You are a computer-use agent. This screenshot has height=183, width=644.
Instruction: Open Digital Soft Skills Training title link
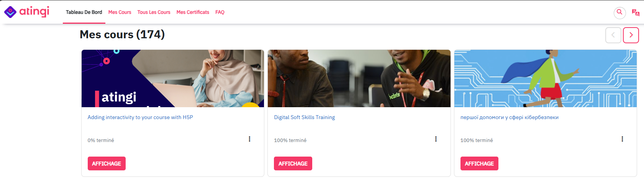[x=305, y=117]
